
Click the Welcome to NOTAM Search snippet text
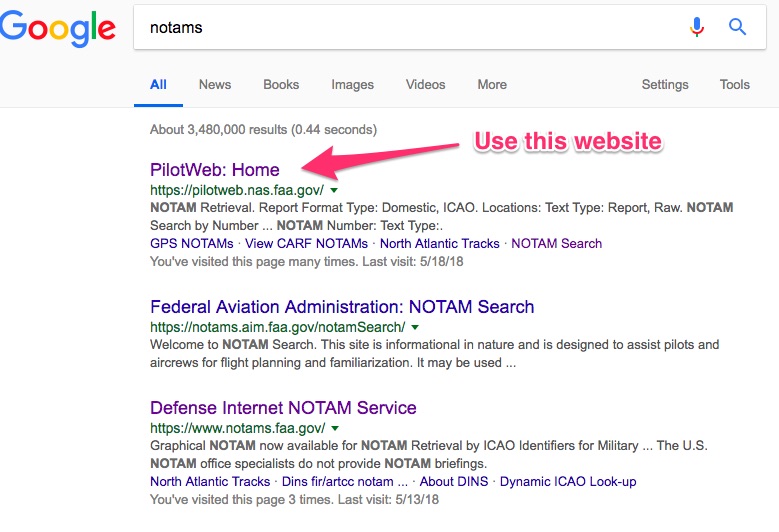click(435, 354)
